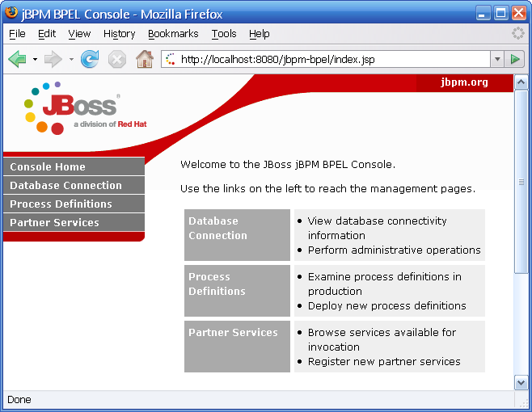Minimize the Firefox window
532x412 pixels.
[483, 14]
